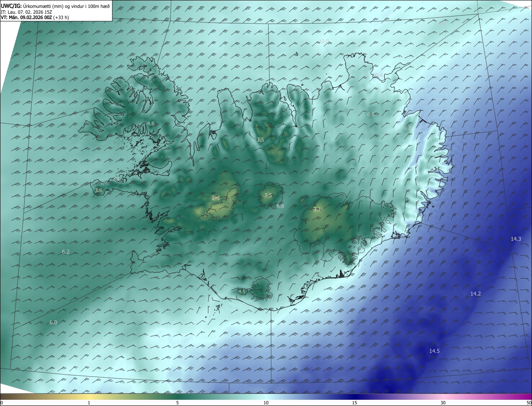Click the 14.3 value label on the map
Screen dimensions: 532x406
tap(516, 239)
